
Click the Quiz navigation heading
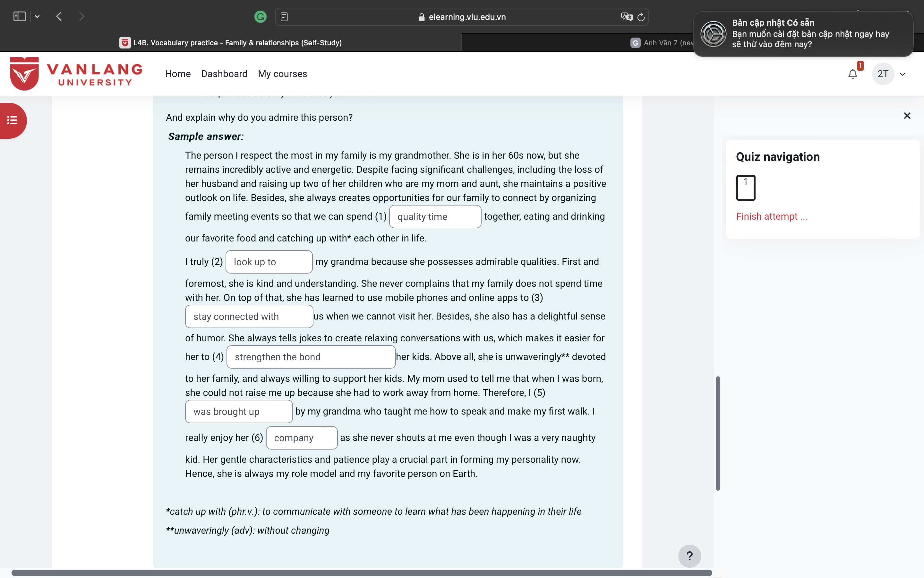tap(778, 157)
